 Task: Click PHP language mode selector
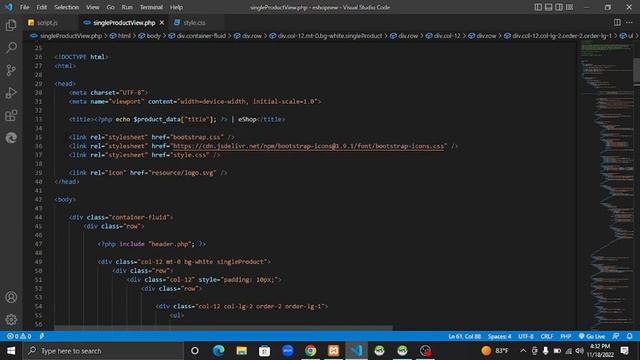565,336
